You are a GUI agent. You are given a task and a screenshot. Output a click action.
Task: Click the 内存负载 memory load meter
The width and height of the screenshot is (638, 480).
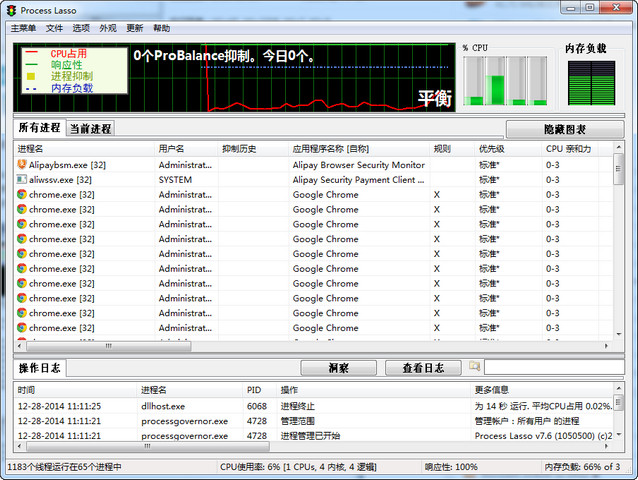591,82
